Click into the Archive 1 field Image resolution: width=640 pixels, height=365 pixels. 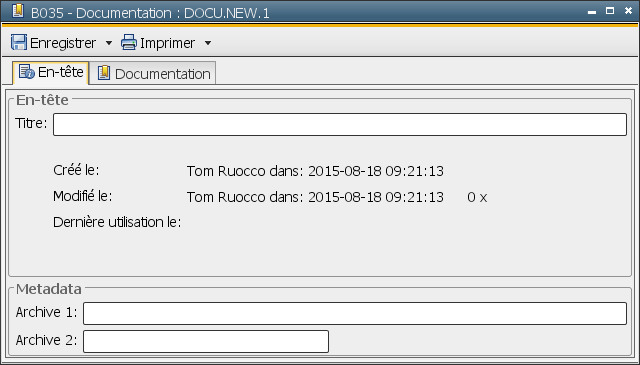click(x=355, y=314)
